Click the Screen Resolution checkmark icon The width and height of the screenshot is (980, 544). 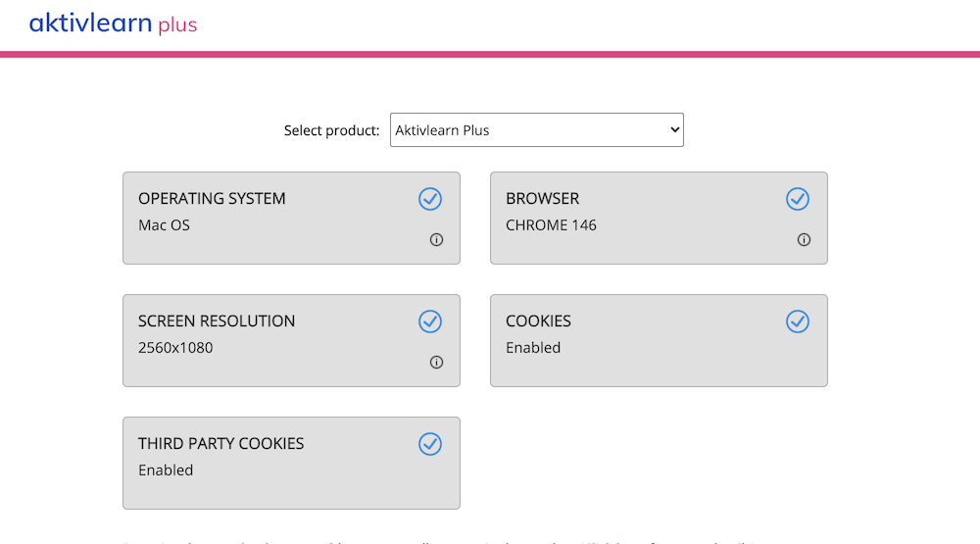[x=430, y=321]
